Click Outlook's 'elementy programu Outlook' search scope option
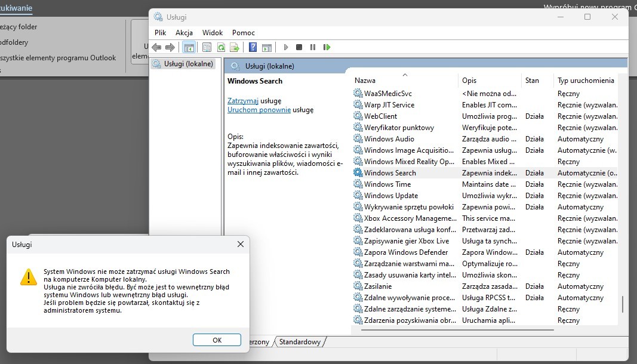Screen dimensions: 637x364 pos(58,58)
